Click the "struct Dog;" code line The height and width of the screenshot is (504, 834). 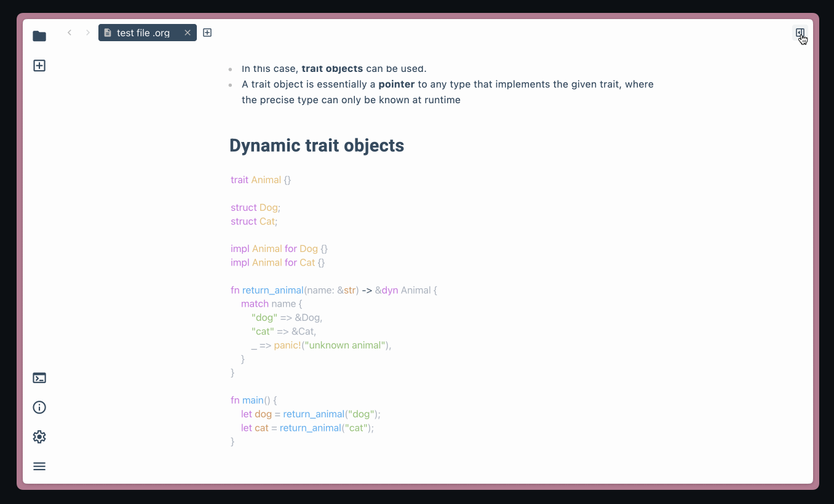(x=255, y=208)
